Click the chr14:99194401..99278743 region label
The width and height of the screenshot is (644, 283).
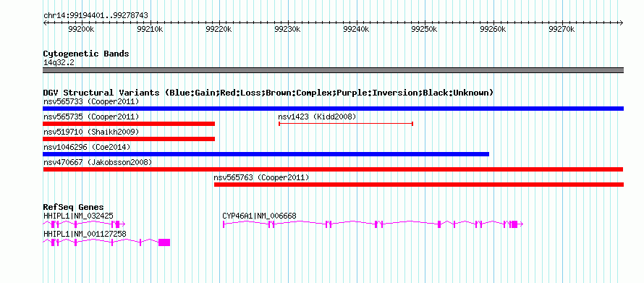pos(96,16)
